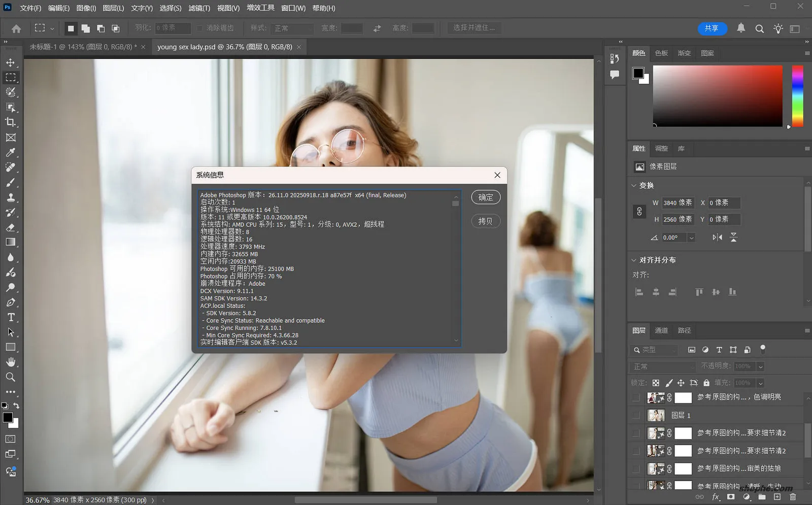Open the Discover lightbulb panel
The image size is (812, 505).
point(778,28)
